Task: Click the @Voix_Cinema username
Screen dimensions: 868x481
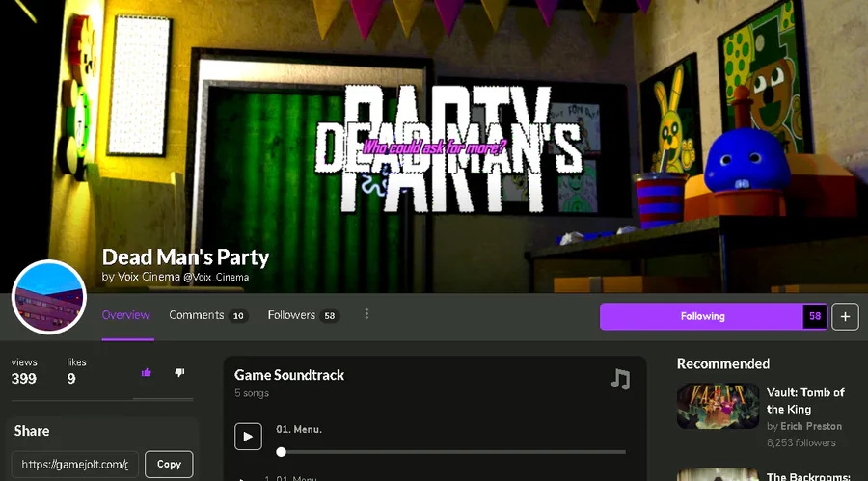Action: pos(216,277)
